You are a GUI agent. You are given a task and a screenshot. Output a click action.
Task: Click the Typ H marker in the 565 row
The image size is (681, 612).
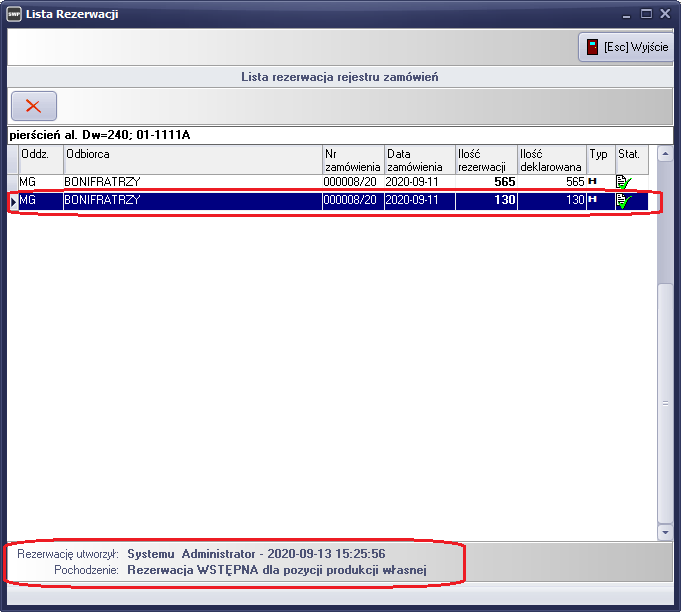point(593,182)
